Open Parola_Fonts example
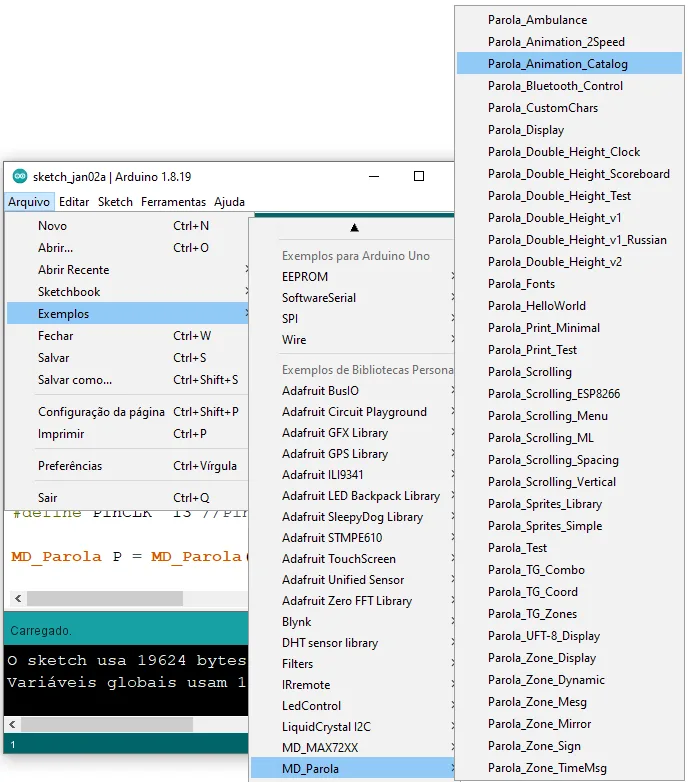Viewport: 688px width, 782px height. point(569,284)
